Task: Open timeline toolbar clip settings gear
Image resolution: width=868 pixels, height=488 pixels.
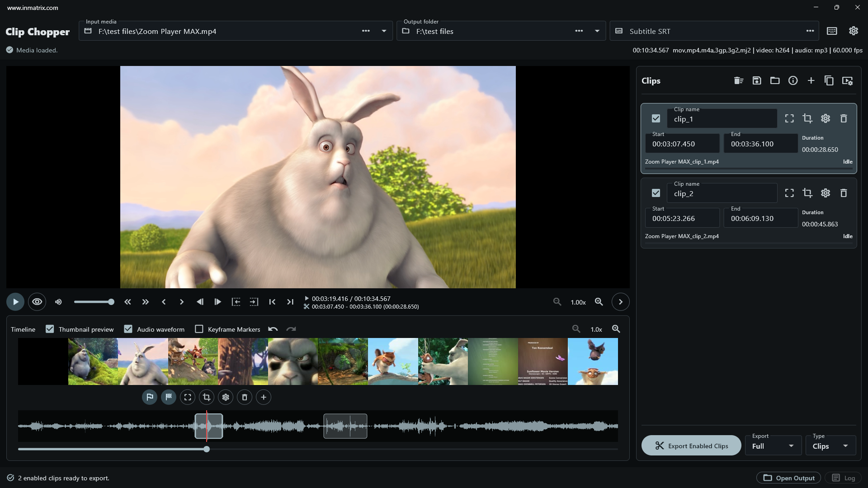Action: pos(226,397)
